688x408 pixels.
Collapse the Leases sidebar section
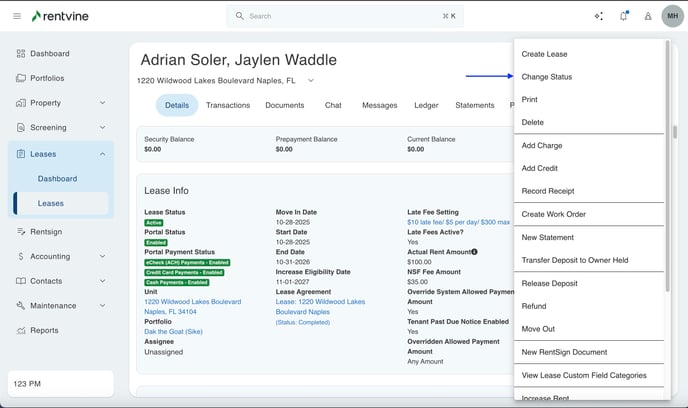click(102, 154)
